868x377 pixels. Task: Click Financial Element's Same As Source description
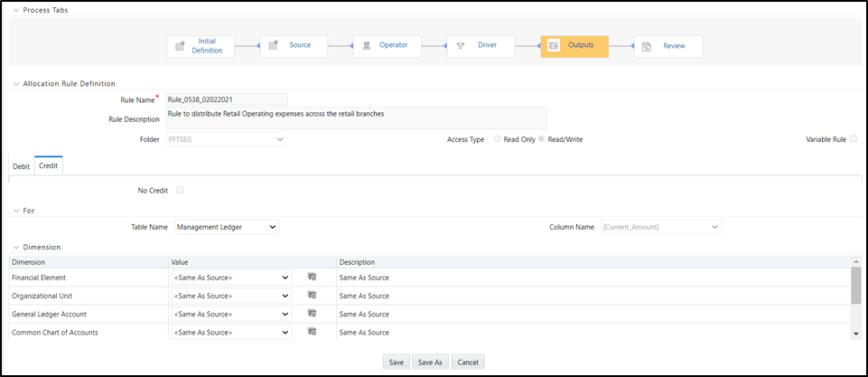pyautogui.click(x=364, y=278)
